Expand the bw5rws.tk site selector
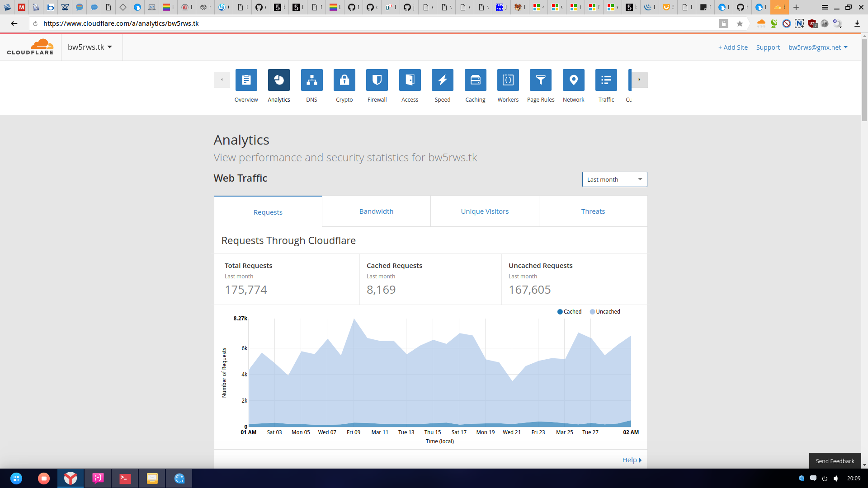The height and width of the screenshot is (488, 868). tap(90, 47)
